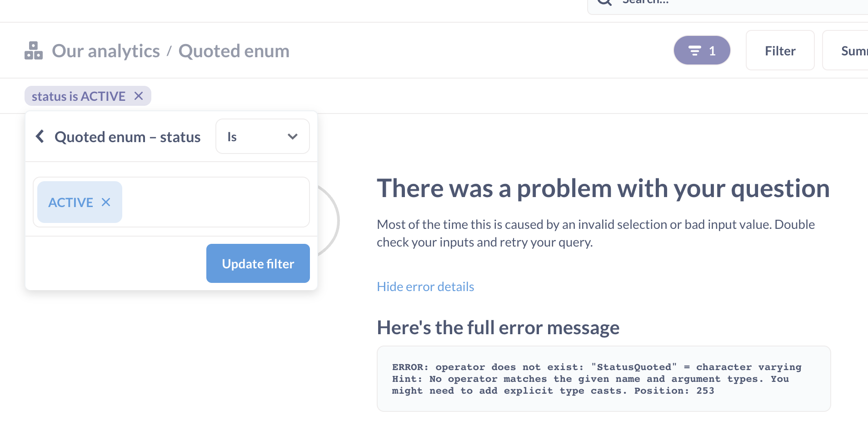The image size is (868, 445).
Task: Click the Our analytics collection icon
Action: click(x=34, y=50)
